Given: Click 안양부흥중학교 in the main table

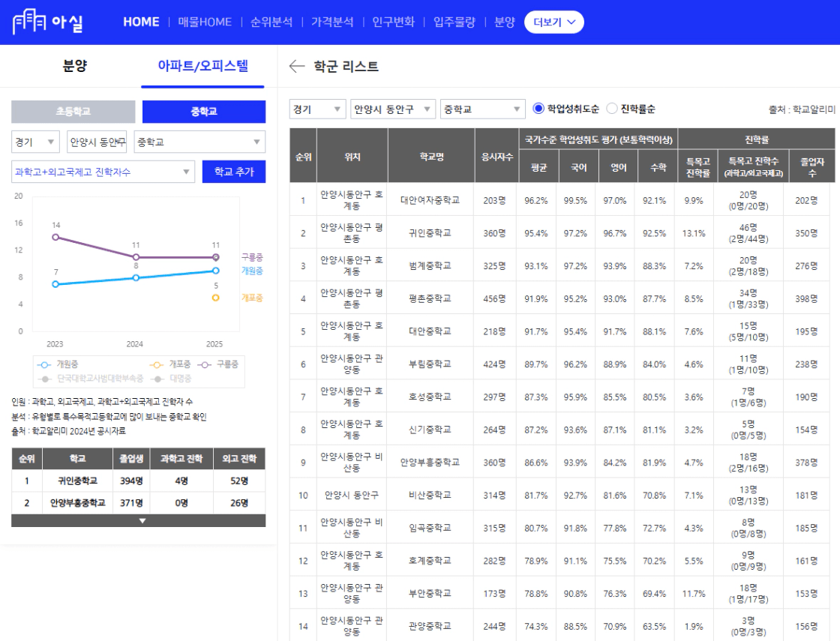Looking at the screenshot, I should [x=430, y=462].
